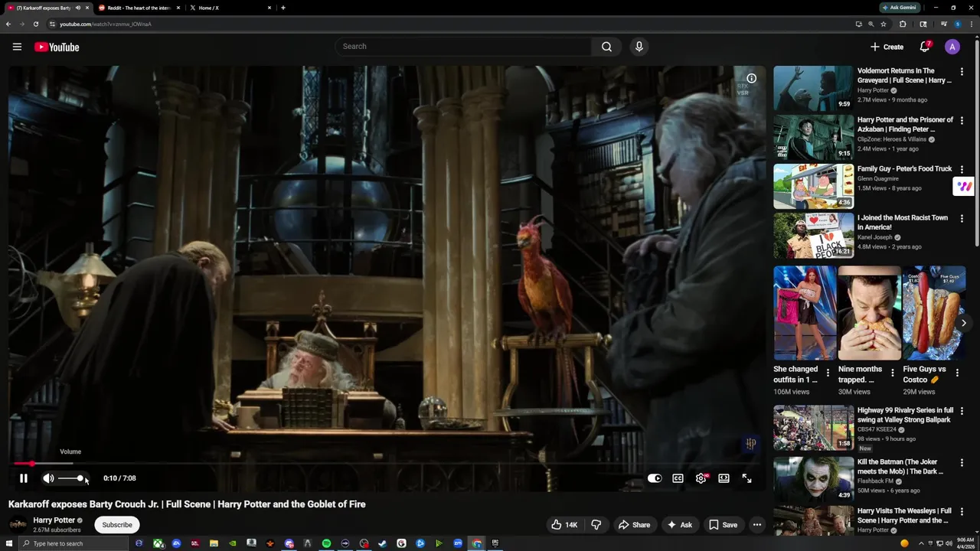Close the Reddit tab
The height and width of the screenshot is (551, 980).
click(178, 8)
